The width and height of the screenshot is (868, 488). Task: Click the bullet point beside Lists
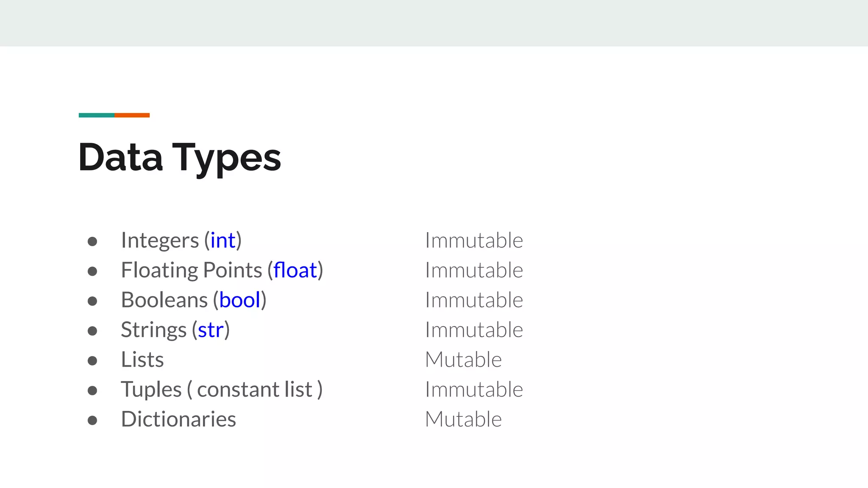click(x=92, y=360)
